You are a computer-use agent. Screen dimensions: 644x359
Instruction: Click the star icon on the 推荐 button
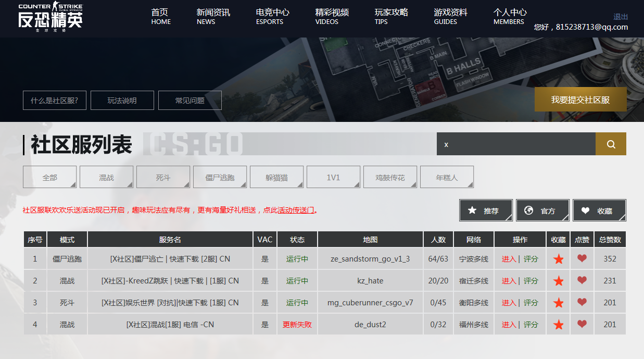472,210
